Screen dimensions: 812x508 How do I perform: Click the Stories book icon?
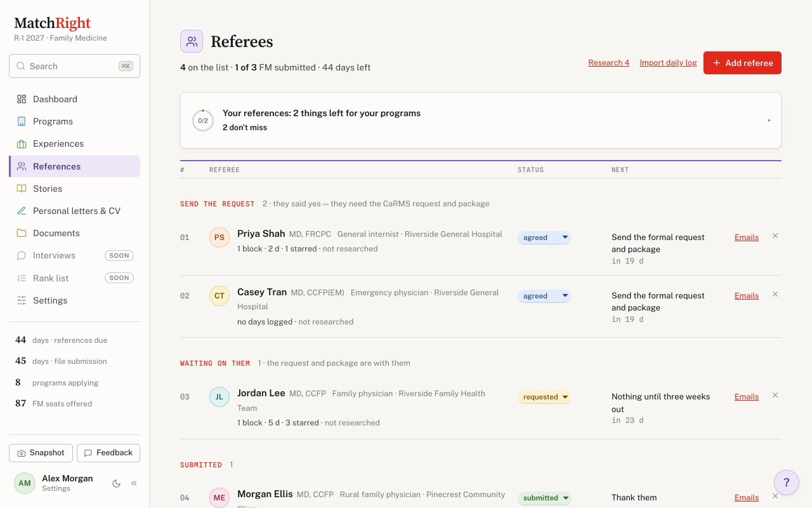coord(22,189)
